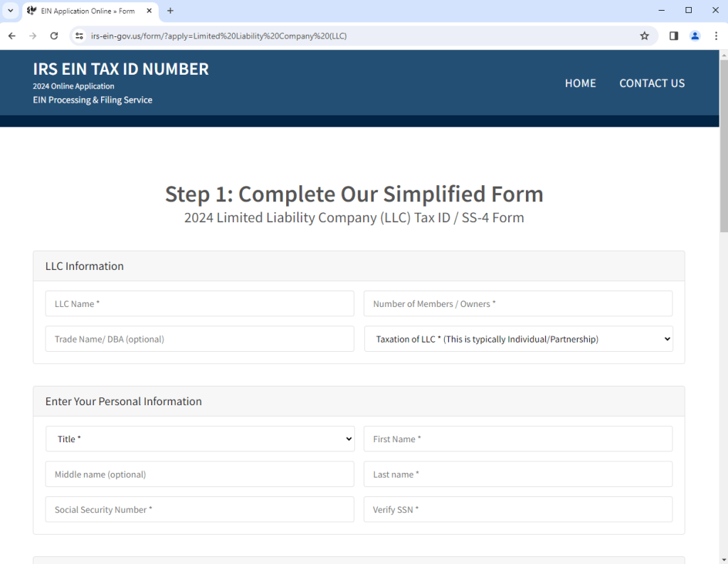728x564 pixels.
Task: Expand the tab search chevron
Action: point(11,11)
